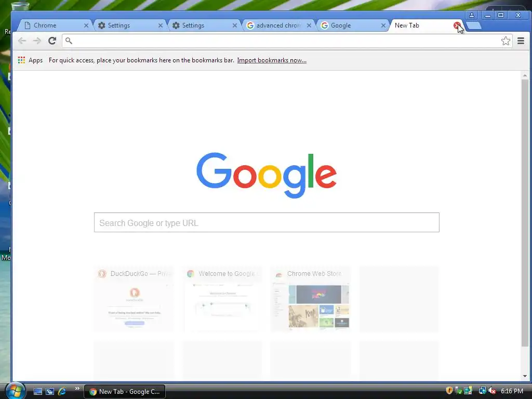Click Switch between windows in quick launch
The width and height of the screenshot is (532, 399).
tap(50, 391)
